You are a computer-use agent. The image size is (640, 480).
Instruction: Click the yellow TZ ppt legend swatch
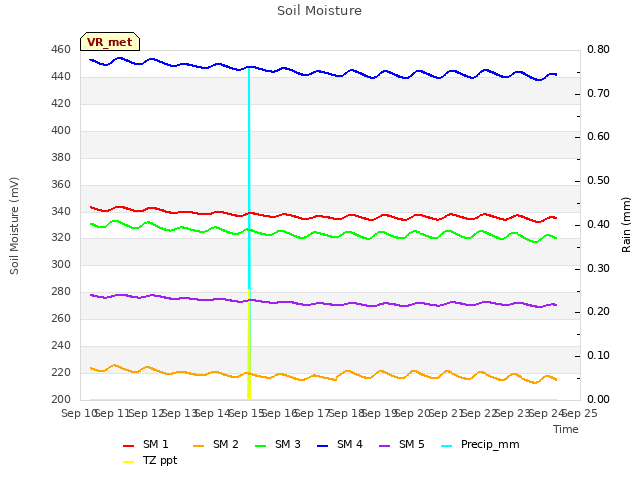coord(129,462)
